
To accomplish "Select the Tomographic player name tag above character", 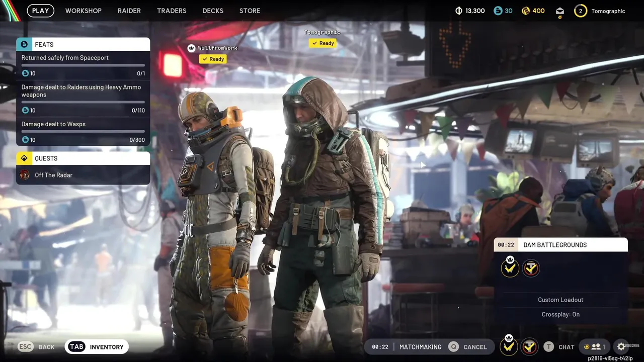I will pyautogui.click(x=322, y=32).
